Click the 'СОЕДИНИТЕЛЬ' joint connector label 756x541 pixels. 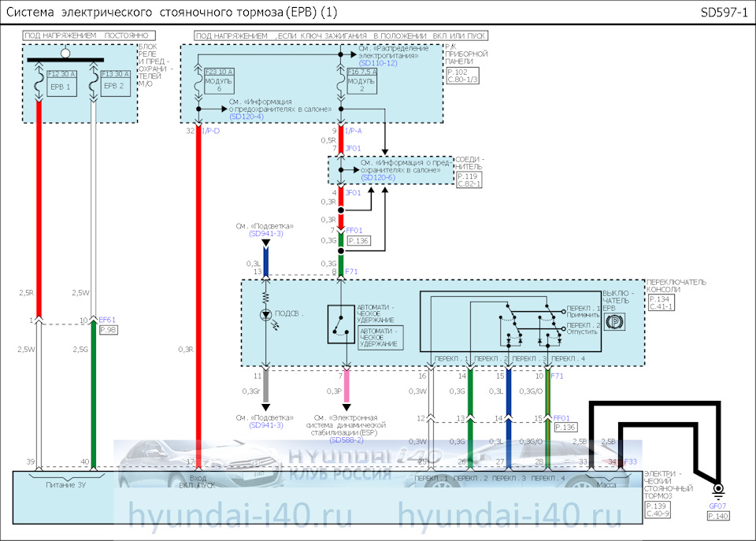pyautogui.click(x=469, y=163)
